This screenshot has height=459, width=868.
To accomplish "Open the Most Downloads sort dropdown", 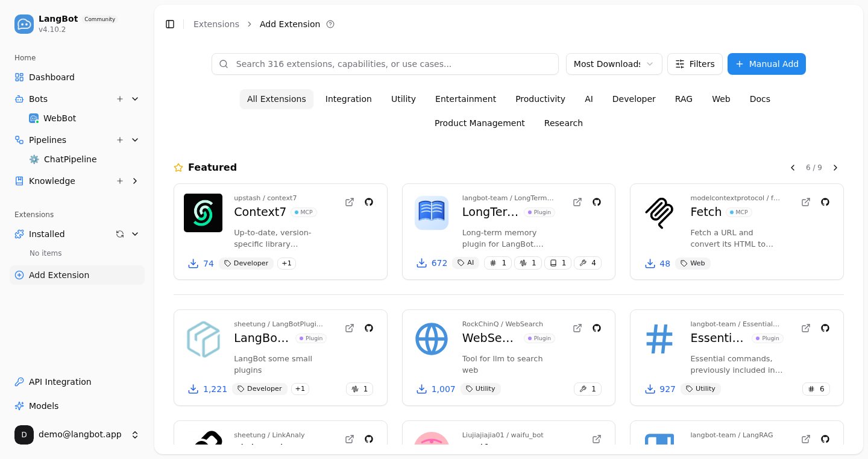I will [614, 64].
